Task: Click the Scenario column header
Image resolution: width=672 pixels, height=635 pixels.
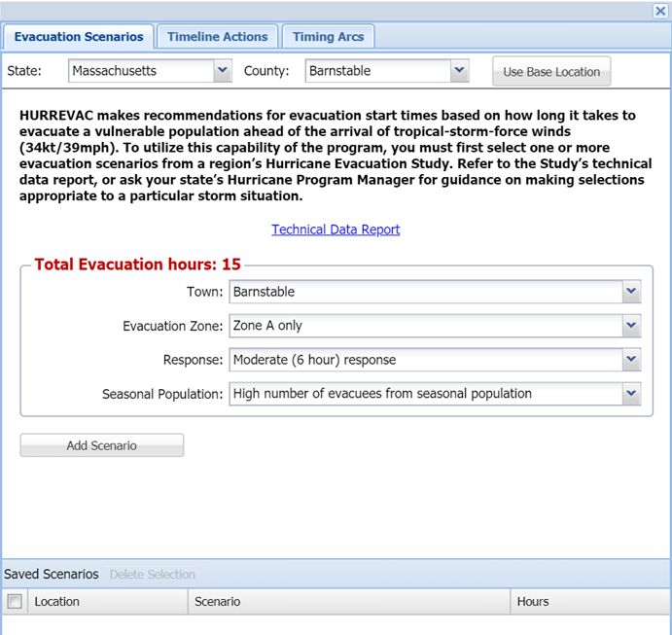Action: [x=349, y=602]
